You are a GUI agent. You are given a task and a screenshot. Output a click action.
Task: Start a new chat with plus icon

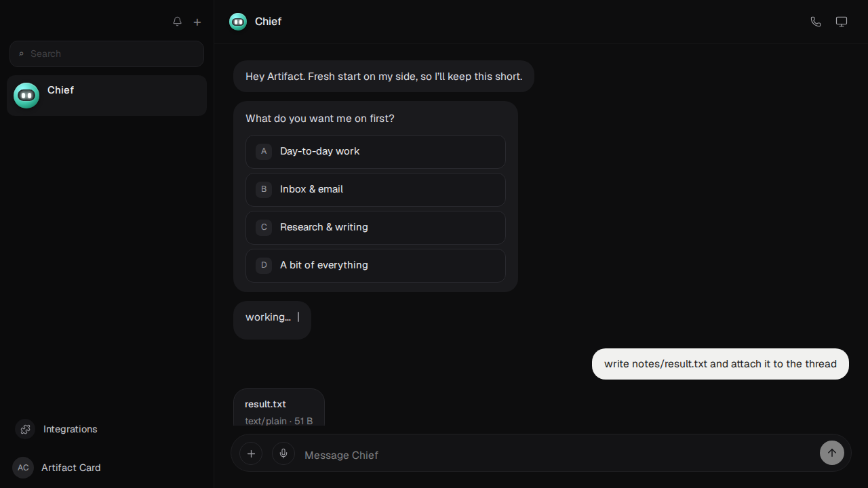click(x=197, y=22)
